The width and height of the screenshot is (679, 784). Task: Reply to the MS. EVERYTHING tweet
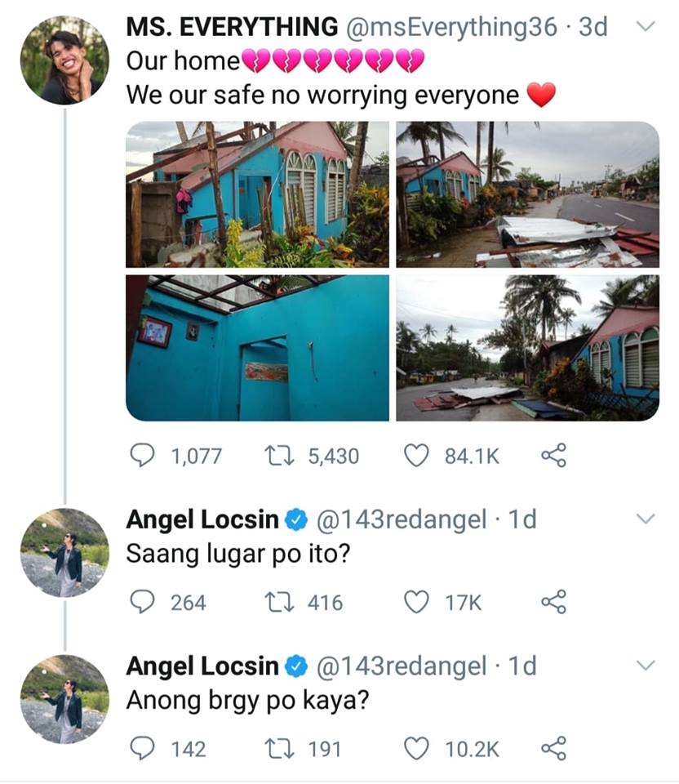point(142,455)
